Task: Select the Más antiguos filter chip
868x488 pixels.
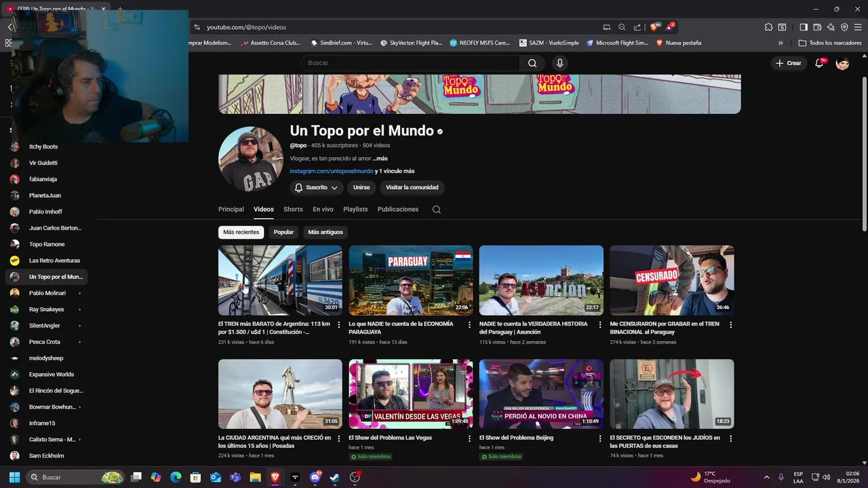Action: [325, 232]
